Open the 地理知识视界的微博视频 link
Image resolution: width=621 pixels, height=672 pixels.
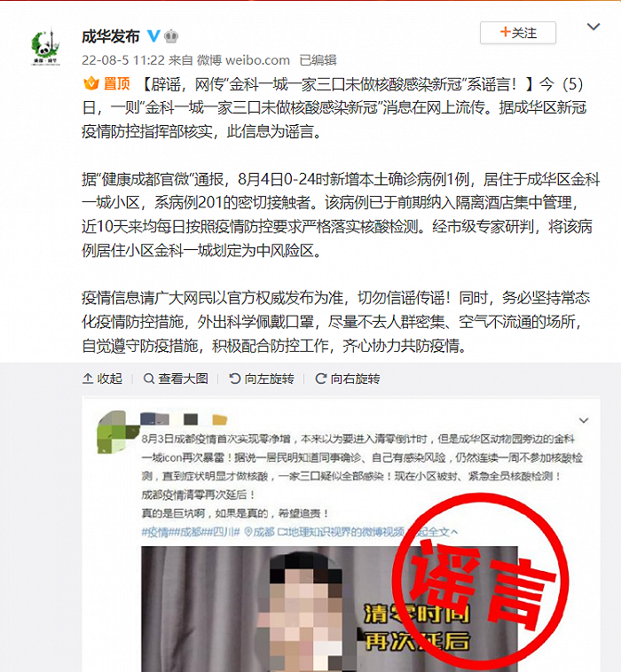coord(341,532)
